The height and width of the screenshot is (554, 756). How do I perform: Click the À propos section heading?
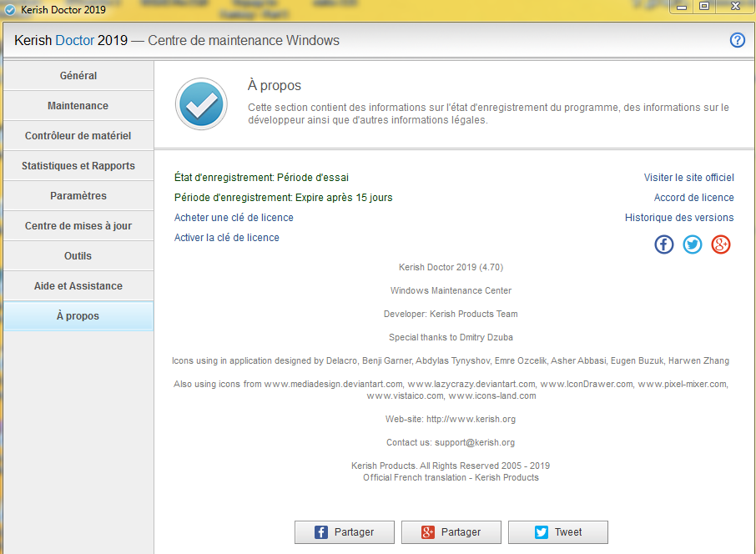coord(275,85)
